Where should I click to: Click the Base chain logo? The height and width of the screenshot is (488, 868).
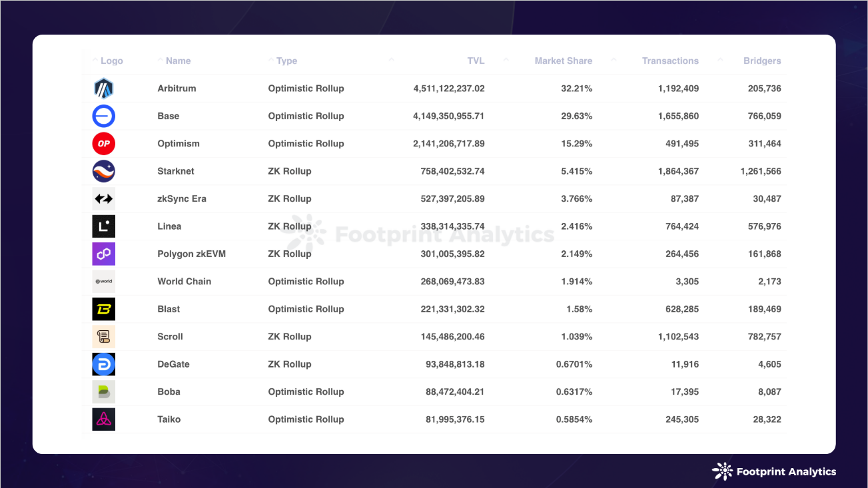point(103,116)
